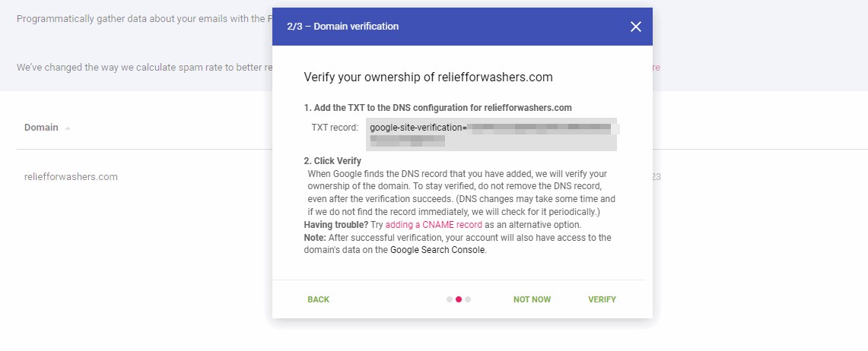Click the active pink step dot
This screenshot has height=351, width=868.
[459, 299]
